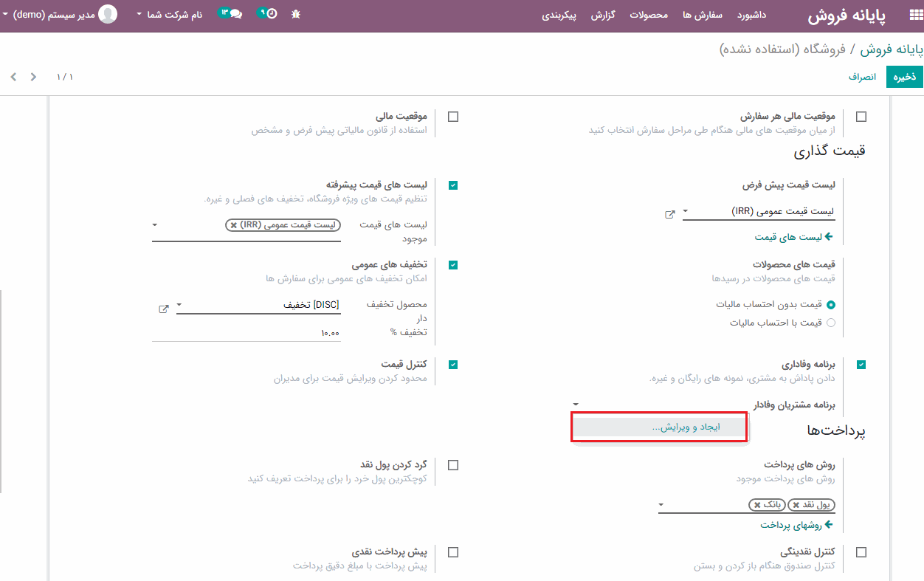Expand the لیست قیمت پیش فرض dropdown
Viewport: 924px width, 581px height.
pos(686,212)
